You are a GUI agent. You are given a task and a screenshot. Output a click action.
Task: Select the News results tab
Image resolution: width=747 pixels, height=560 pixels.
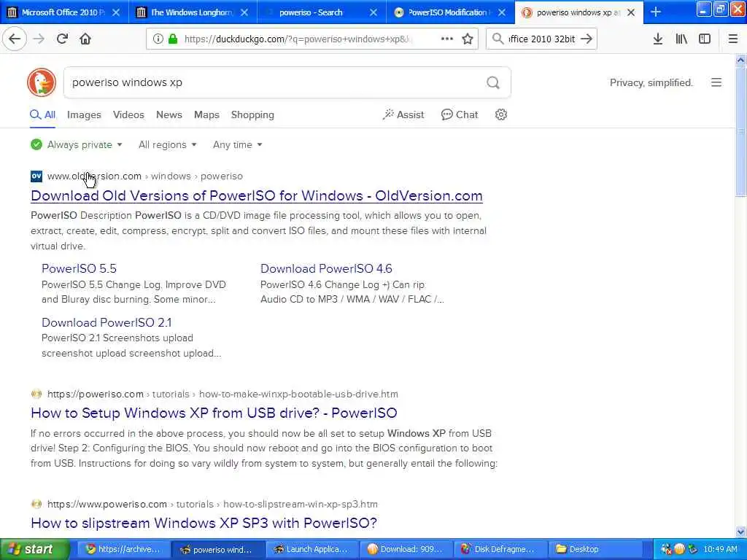(x=169, y=114)
